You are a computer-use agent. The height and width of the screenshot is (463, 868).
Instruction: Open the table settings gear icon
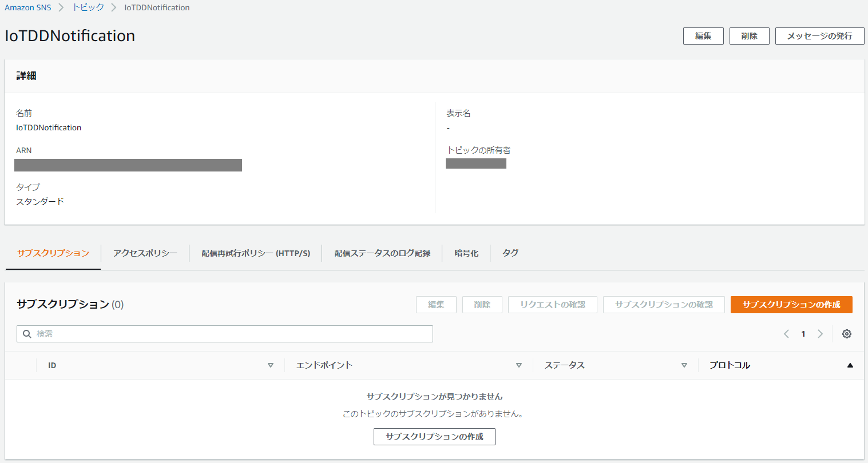pos(846,334)
